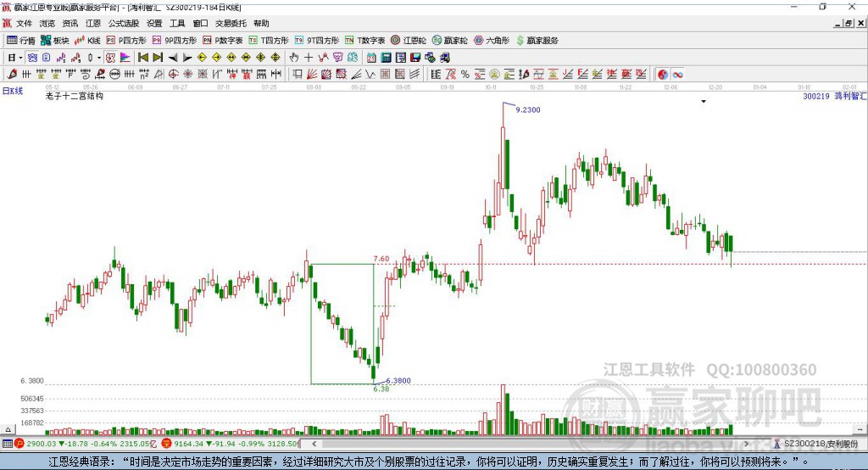Toggle the highlighted blue frame view icon
Viewport: 868px width, 470px height.
32,58
